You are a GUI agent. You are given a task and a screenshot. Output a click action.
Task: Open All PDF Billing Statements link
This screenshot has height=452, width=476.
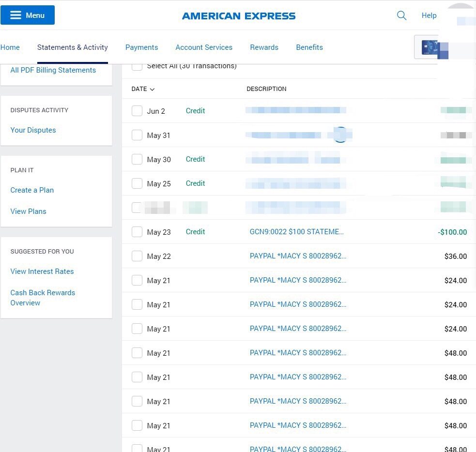pos(53,70)
